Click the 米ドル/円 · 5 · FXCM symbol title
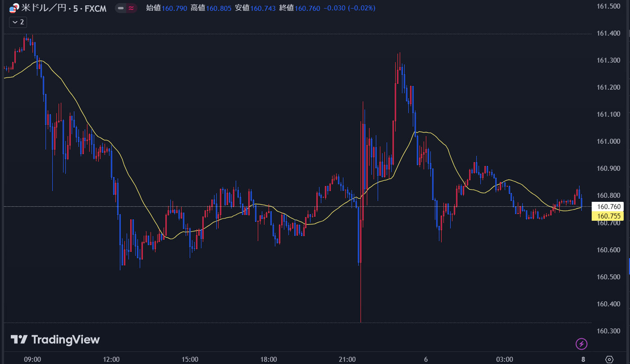 (x=64, y=8)
